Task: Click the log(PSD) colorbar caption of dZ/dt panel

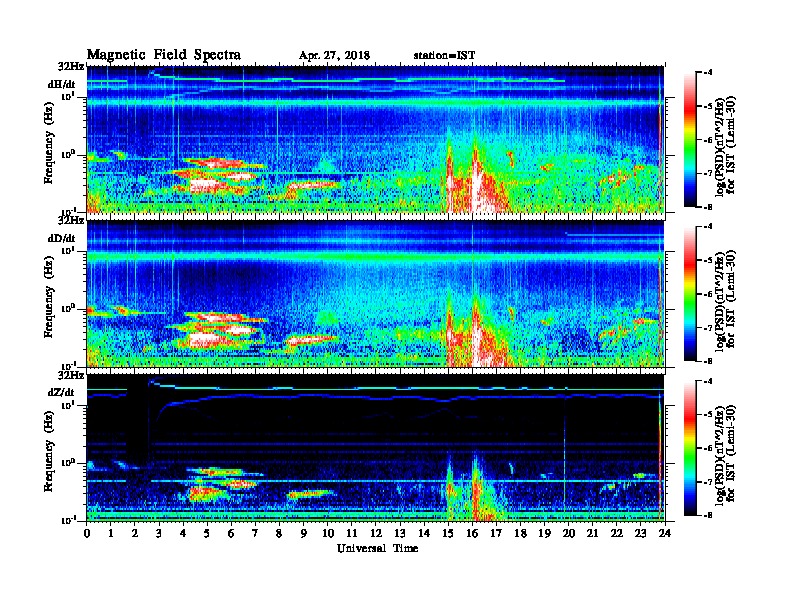Action: point(725,454)
